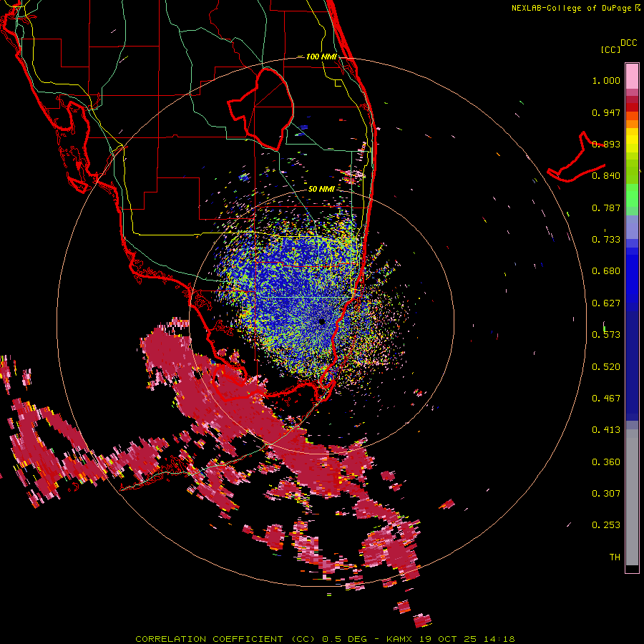Click the pink top segment of the color bar

(632, 76)
